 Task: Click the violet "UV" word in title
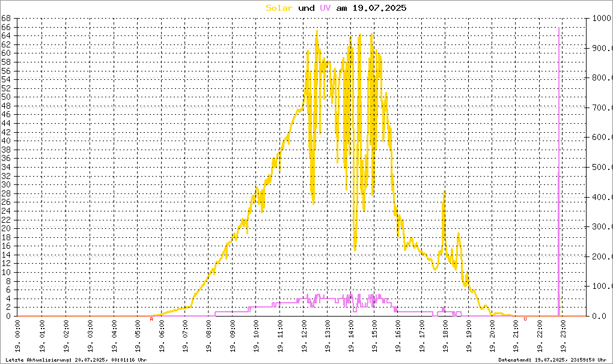tap(325, 8)
